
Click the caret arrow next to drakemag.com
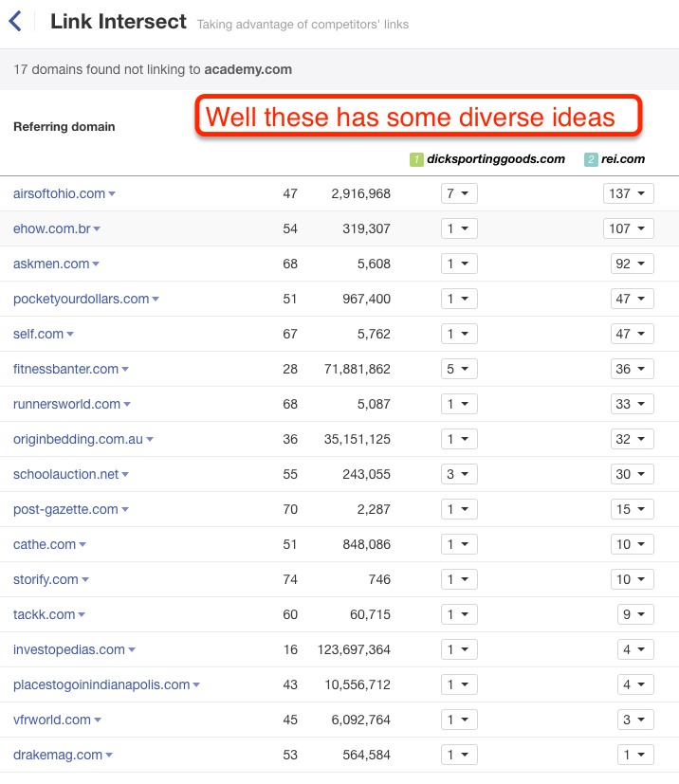coord(109,756)
